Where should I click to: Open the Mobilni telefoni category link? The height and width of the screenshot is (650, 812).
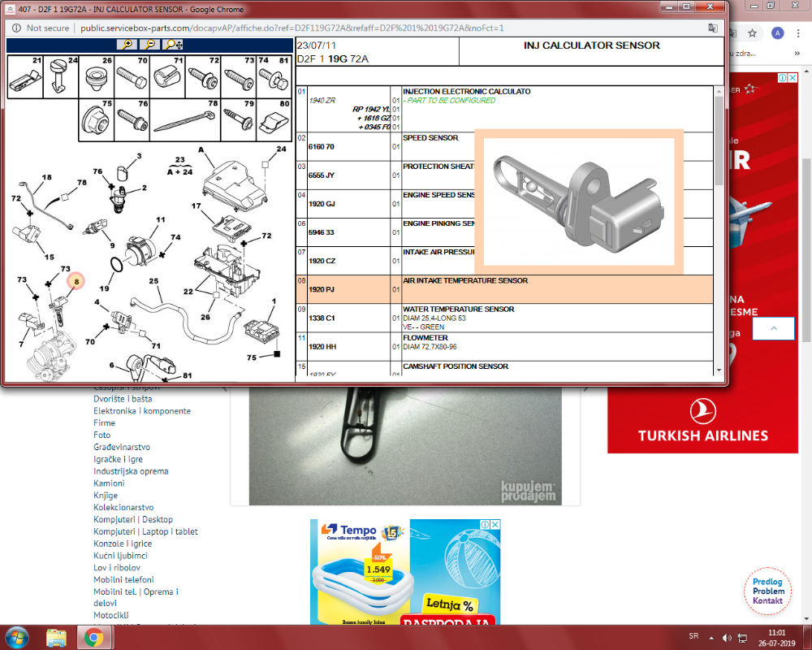pyautogui.click(x=123, y=579)
